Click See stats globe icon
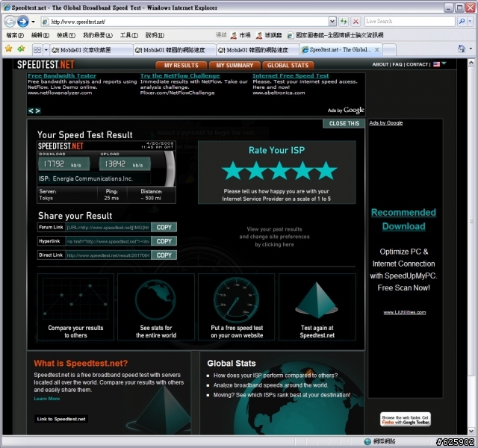Image resolution: width=478 pixels, height=448 pixels. pyautogui.click(x=155, y=299)
